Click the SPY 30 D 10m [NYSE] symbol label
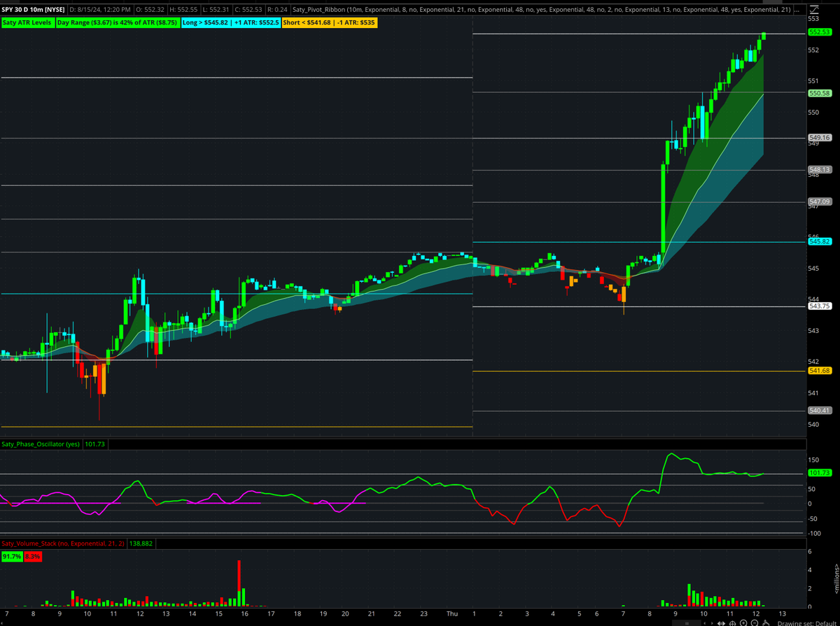The width and height of the screenshot is (840, 626). [34, 9]
